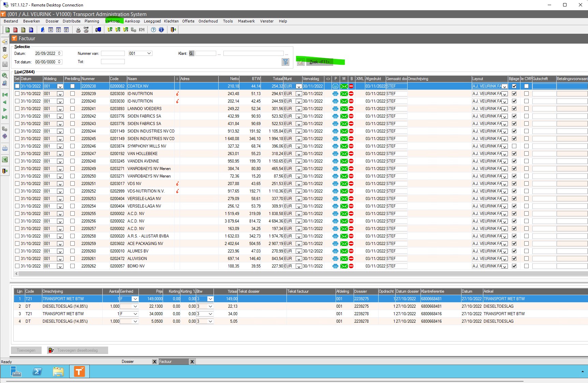Click the Toevoegen dieseltoeslag button
588x383 pixels.
pyautogui.click(x=77, y=350)
